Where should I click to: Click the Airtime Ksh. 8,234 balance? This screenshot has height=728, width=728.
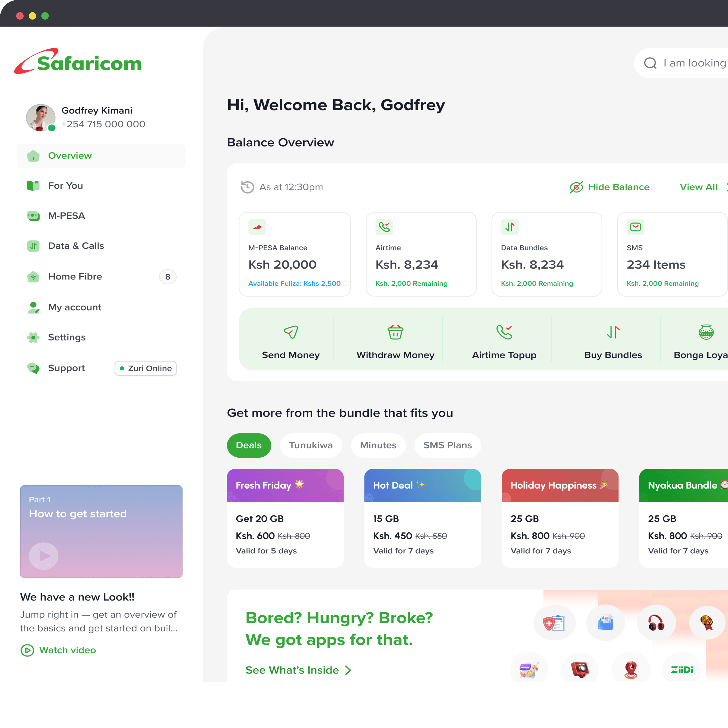407,265
